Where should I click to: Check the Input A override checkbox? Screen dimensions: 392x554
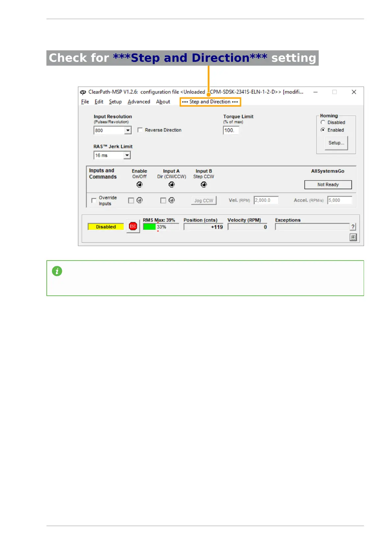163,200
